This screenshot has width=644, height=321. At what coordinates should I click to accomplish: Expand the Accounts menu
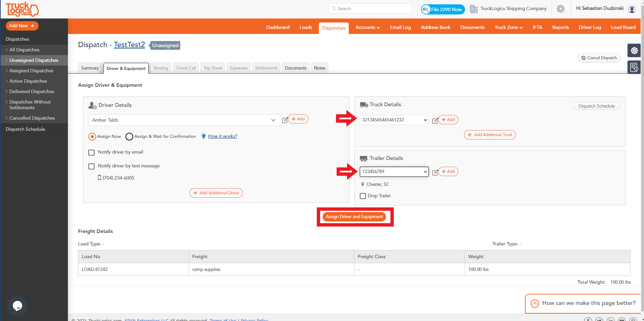click(368, 27)
